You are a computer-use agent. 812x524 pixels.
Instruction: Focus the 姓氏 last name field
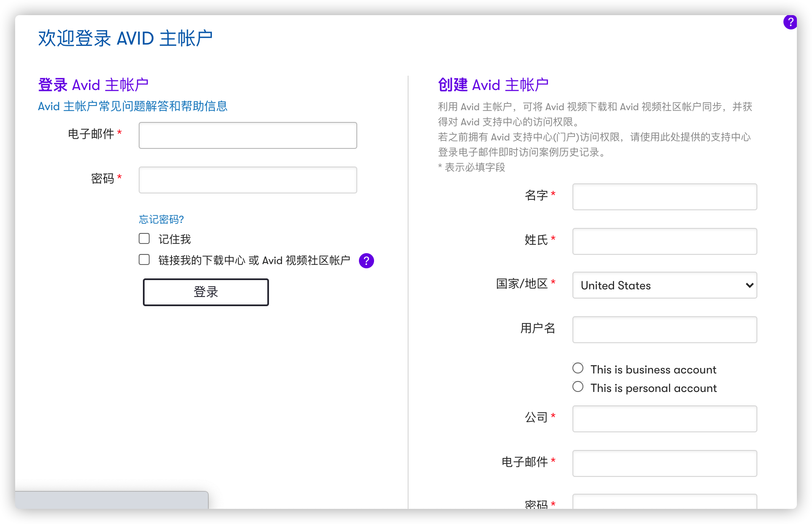coord(664,241)
